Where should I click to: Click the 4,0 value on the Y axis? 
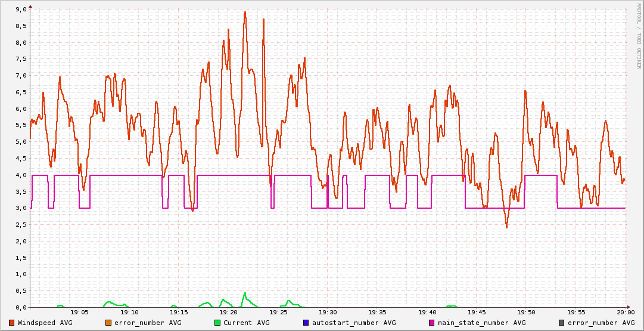pos(21,175)
